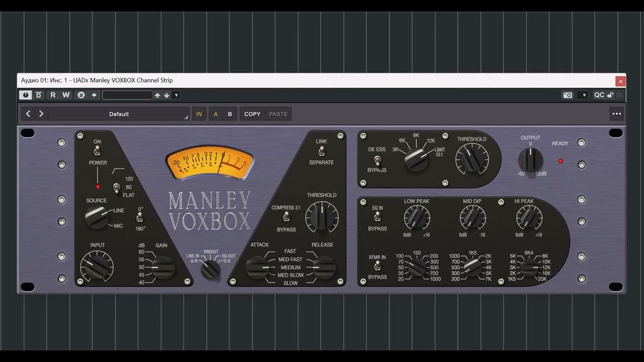Click the PASTE button

click(278, 114)
